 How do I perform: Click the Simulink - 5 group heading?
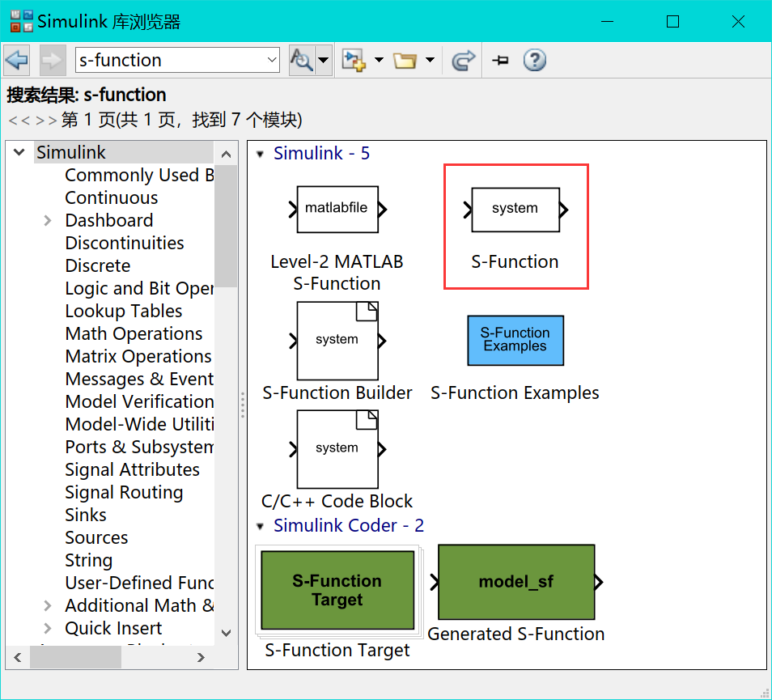[321, 153]
